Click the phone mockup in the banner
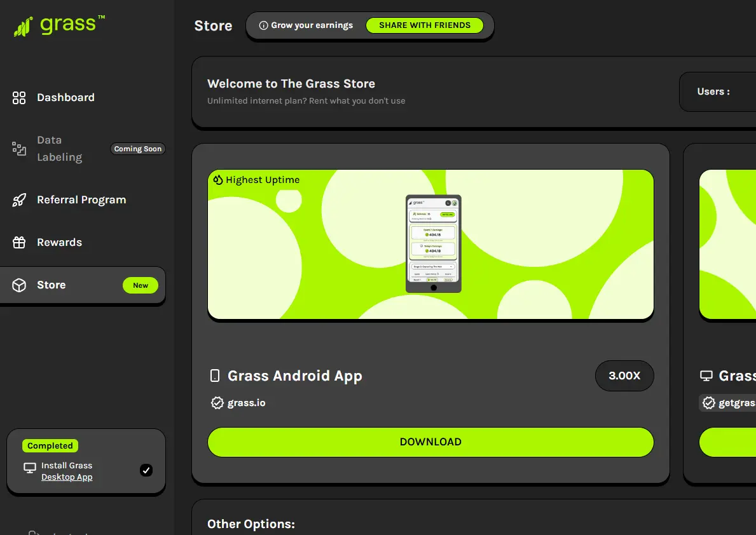 point(434,244)
